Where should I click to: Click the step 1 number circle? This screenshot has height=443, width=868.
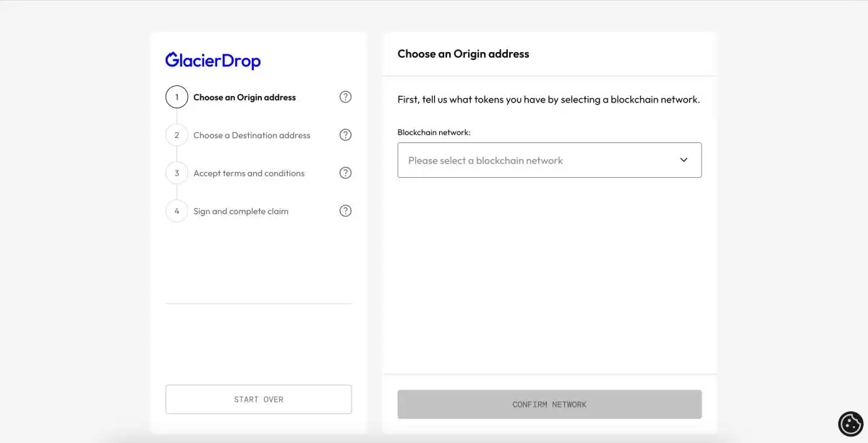tap(176, 97)
